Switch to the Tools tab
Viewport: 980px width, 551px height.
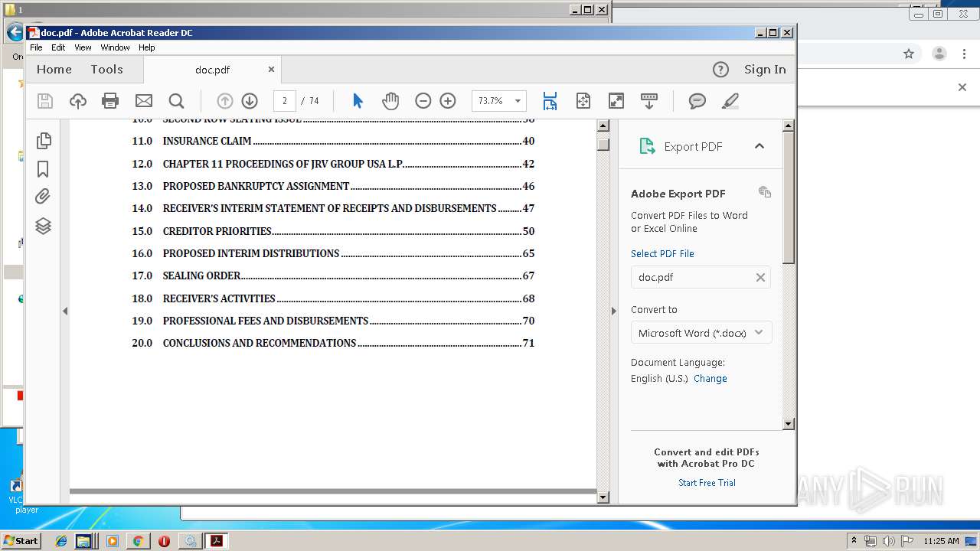106,70
